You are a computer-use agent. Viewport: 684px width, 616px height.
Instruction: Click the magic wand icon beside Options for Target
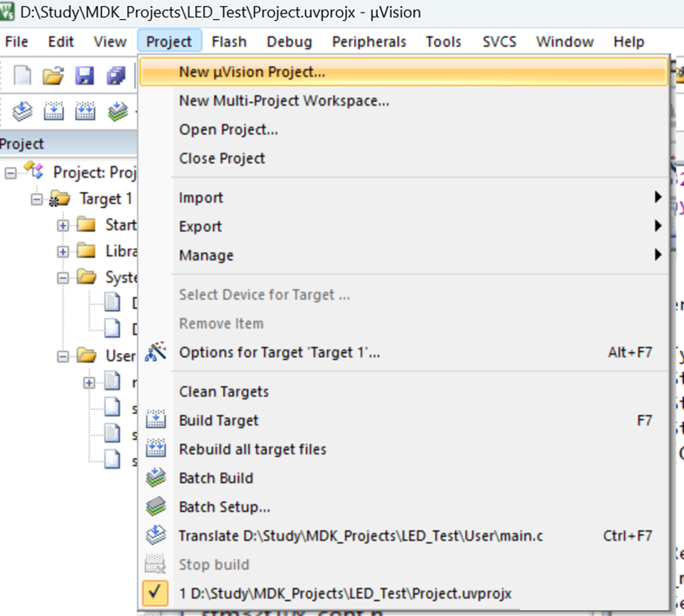[156, 352]
